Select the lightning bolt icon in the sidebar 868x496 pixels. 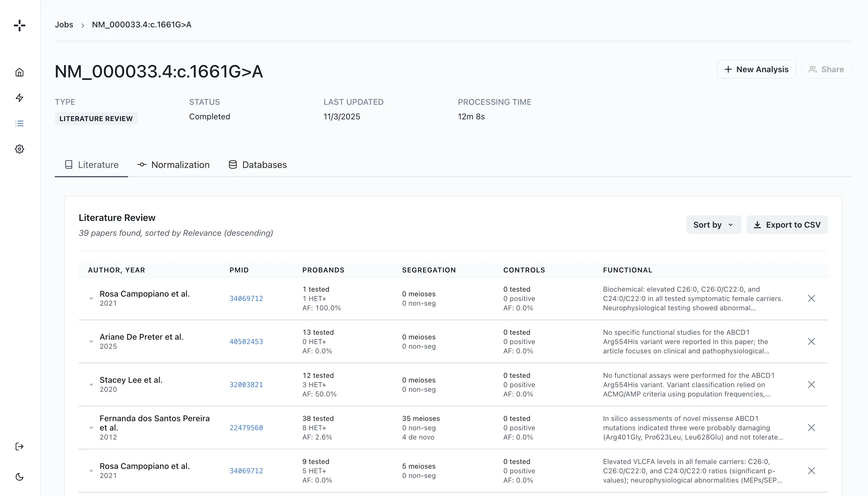click(x=20, y=98)
